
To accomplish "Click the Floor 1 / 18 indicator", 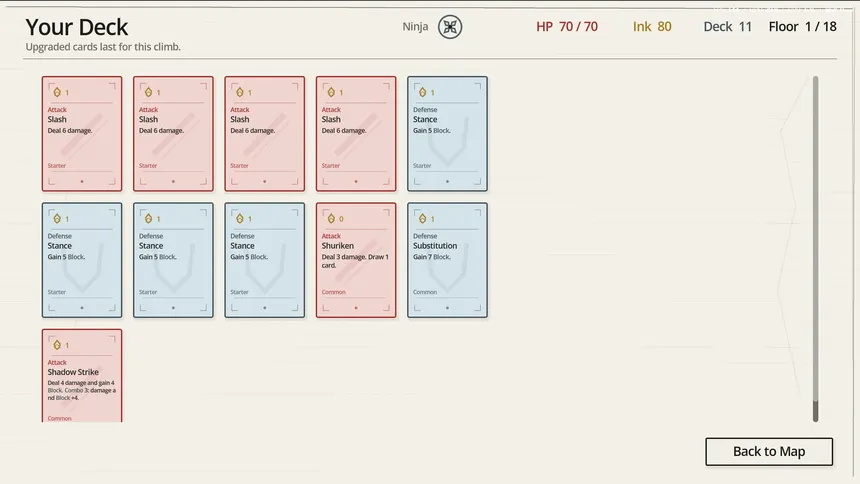I will pos(802,26).
